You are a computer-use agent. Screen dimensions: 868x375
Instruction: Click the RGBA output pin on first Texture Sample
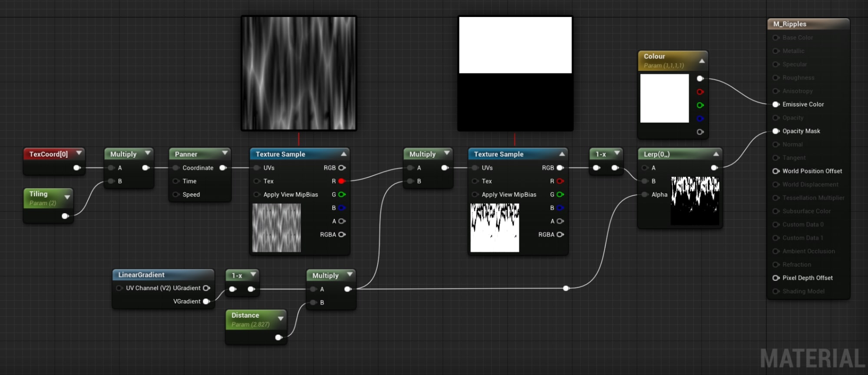tap(342, 235)
